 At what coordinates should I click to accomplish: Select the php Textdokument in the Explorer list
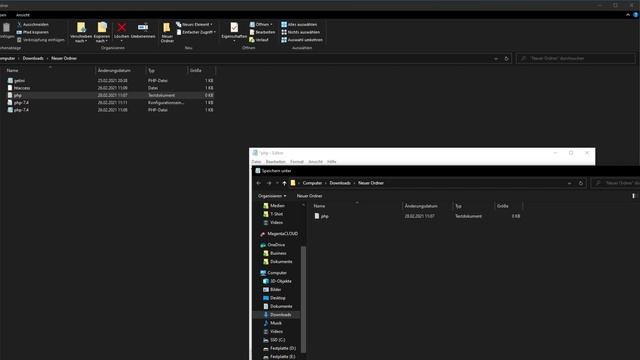point(109,96)
